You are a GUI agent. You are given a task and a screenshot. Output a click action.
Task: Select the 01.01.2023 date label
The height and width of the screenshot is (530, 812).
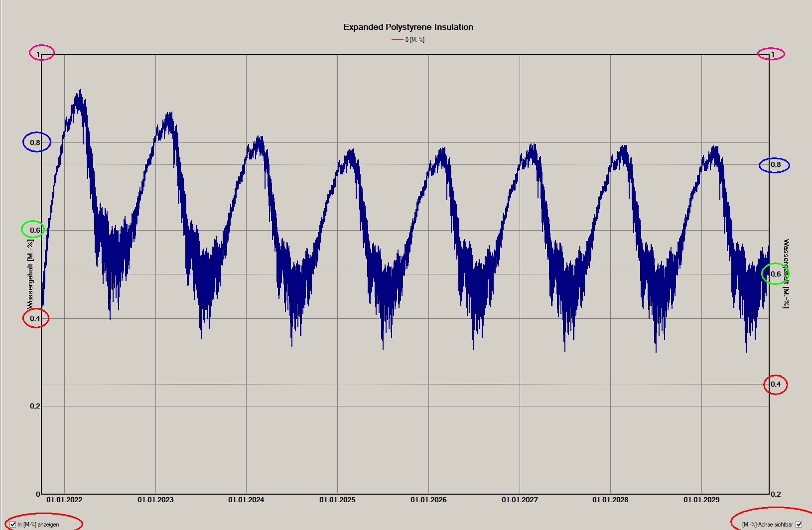[x=155, y=500]
